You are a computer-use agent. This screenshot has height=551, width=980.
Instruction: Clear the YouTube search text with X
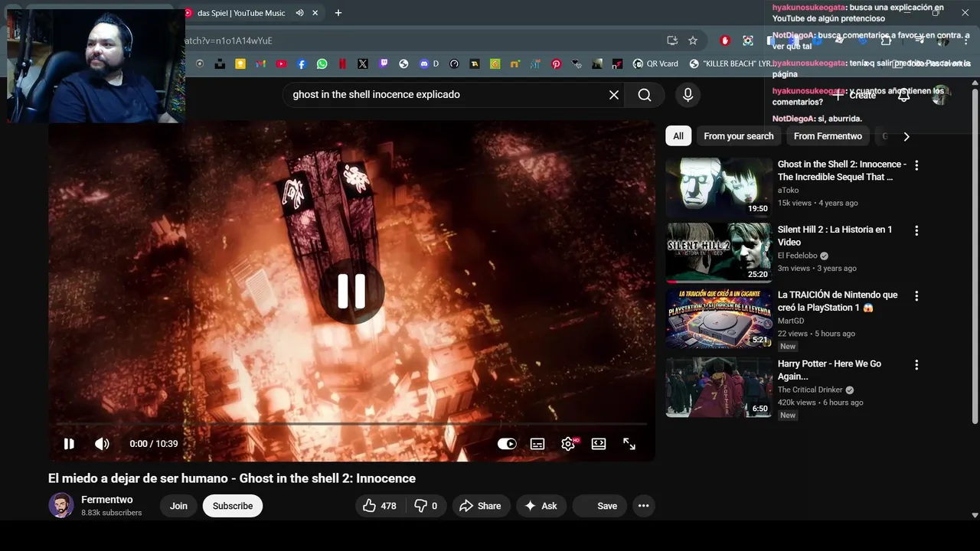[x=614, y=95]
